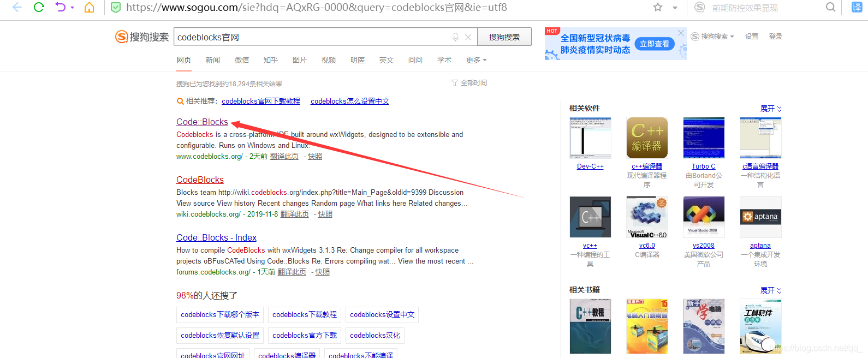Close the HOT ad banner
This screenshot has width=868, height=358.
[x=681, y=33]
